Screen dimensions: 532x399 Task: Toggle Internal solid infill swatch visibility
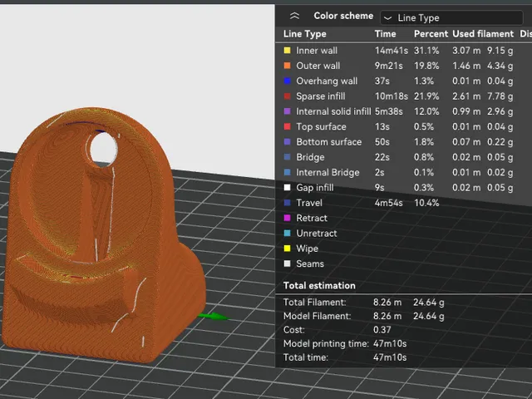click(x=287, y=111)
